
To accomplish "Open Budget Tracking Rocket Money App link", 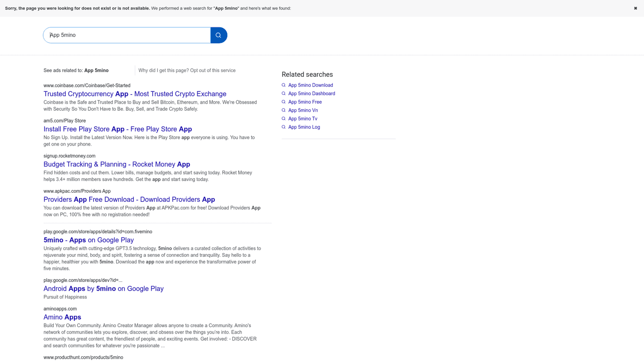I will point(117,165).
